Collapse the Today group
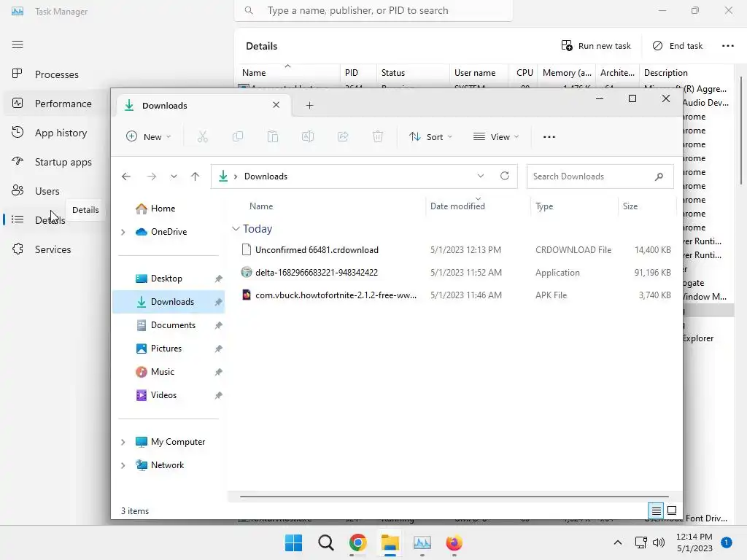 (x=236, y=228)
